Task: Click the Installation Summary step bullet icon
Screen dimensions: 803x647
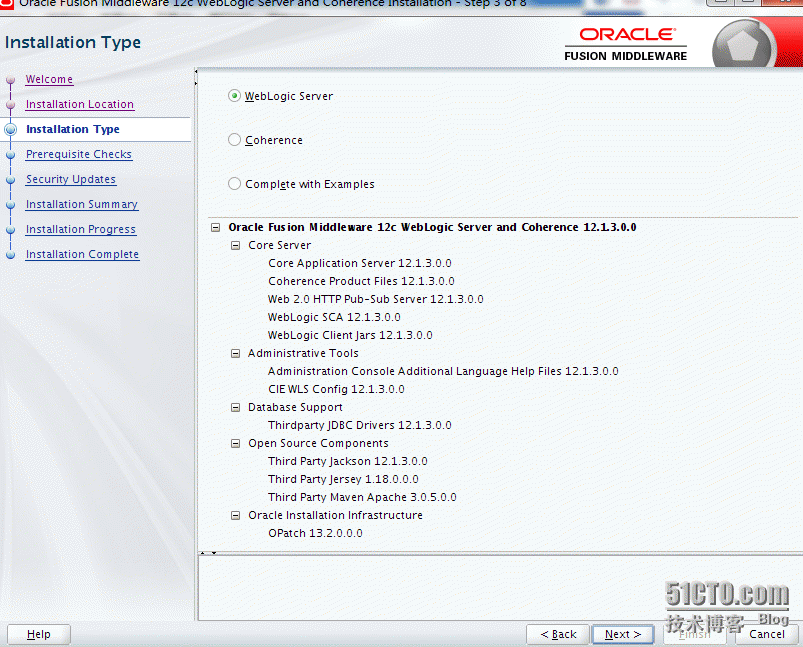Action: tap(11, 205)
